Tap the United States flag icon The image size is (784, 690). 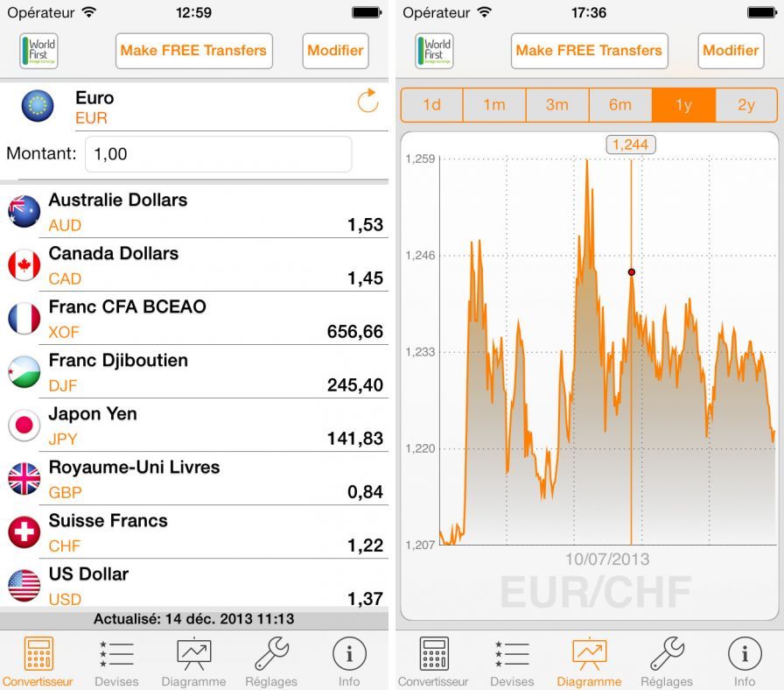pyautogui.click(x=24, y=585)
